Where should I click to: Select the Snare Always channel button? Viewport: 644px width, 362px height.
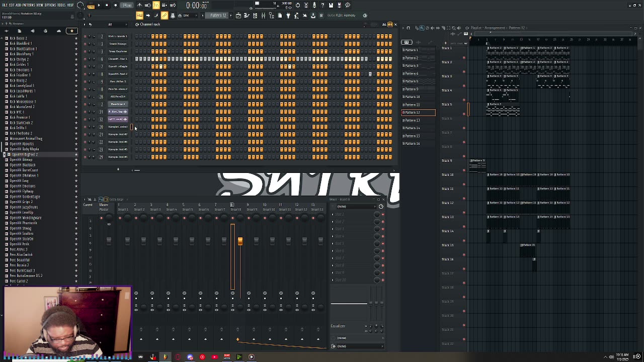[118, 44]
